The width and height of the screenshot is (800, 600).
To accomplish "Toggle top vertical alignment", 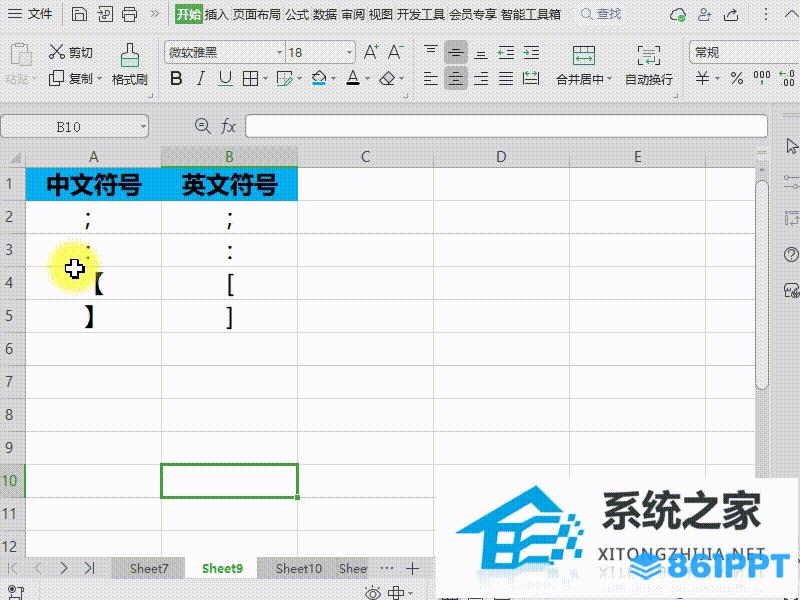I will tap(431, 52).
